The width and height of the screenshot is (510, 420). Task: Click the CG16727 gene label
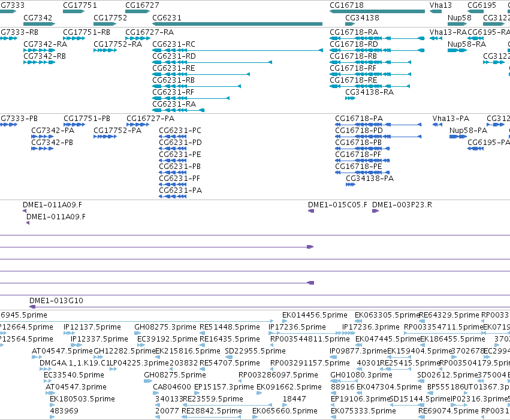(142, 5)
